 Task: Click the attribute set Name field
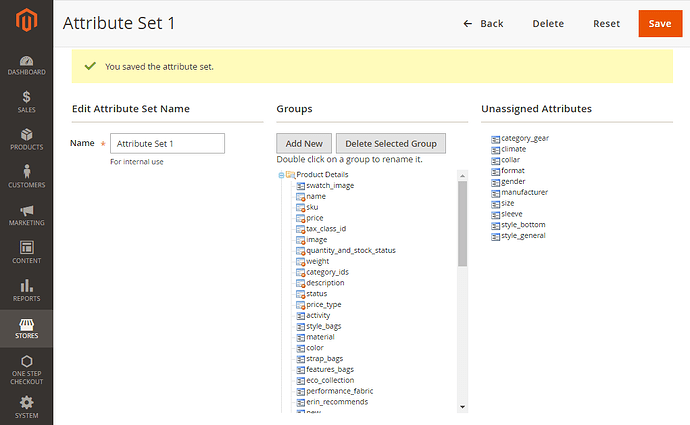[167, 144]
